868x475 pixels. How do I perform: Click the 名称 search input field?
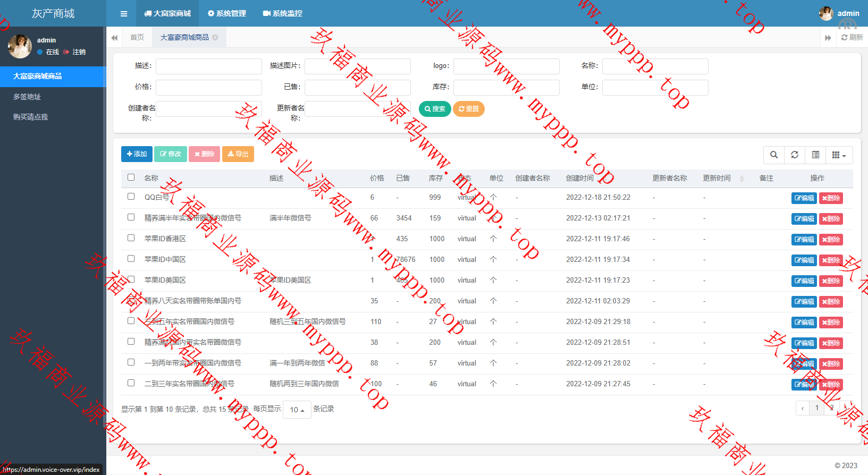tap(655, 66)
